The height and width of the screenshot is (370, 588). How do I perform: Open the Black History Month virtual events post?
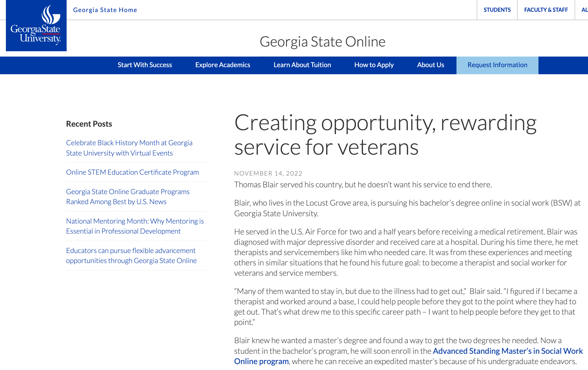pos(129,148)
